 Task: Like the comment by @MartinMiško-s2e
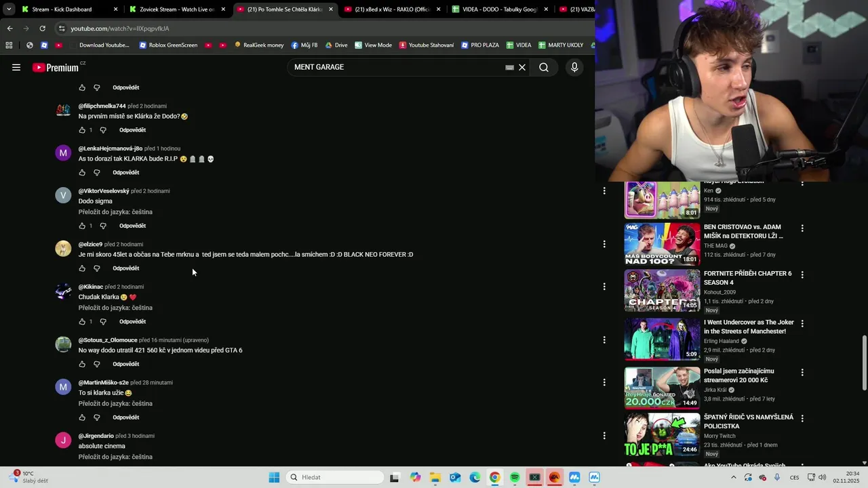82,418
